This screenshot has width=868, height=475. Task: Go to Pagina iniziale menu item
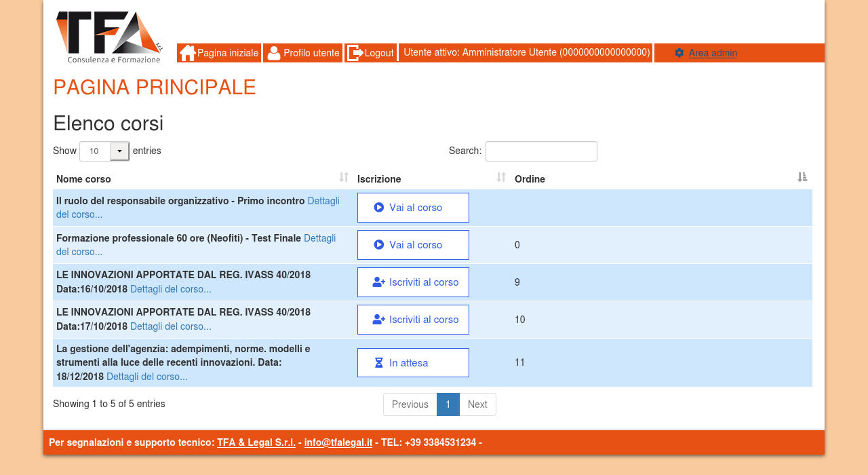pyautogui.click(x=227, y=53)
